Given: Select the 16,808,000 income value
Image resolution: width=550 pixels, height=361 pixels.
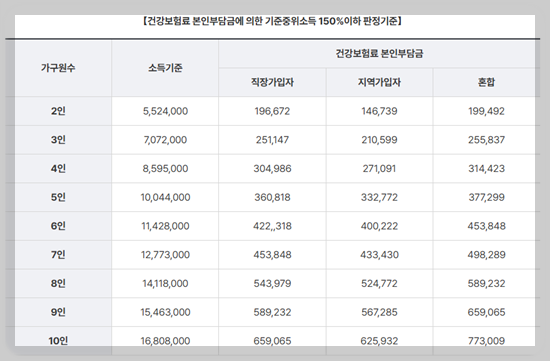Looking at the screenshot, I should (165, 341).
